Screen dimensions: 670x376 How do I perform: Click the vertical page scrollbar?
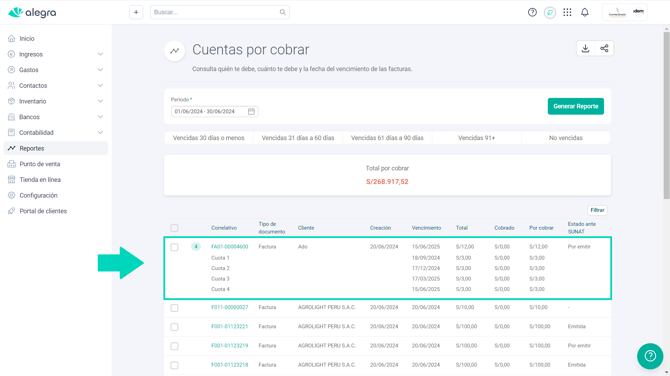(666, 115)
